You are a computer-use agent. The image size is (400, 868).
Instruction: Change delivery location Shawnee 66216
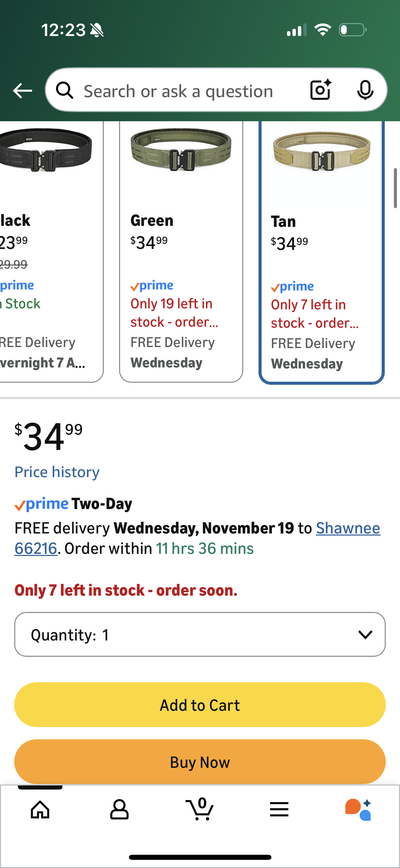click(348, 528)
